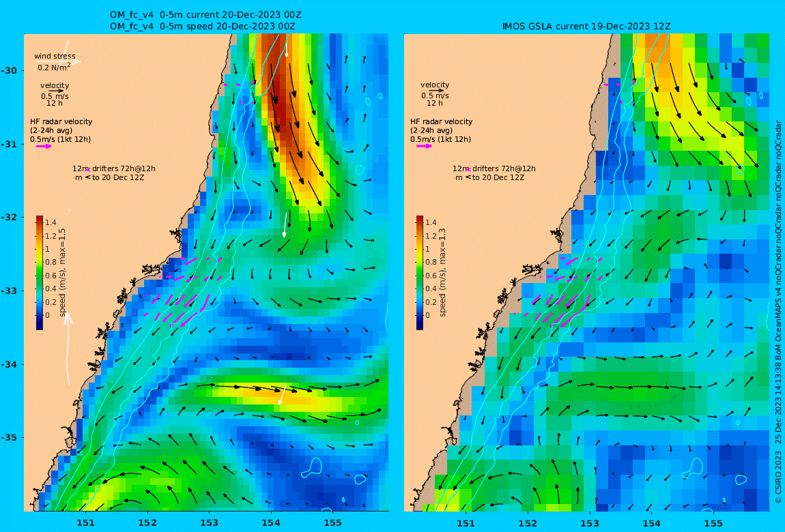The width and height of the screenshot is (785, 532).
Task: Click 'speed (m/s), max=1.3' colorbar label
Action: (x=442, y=273)
